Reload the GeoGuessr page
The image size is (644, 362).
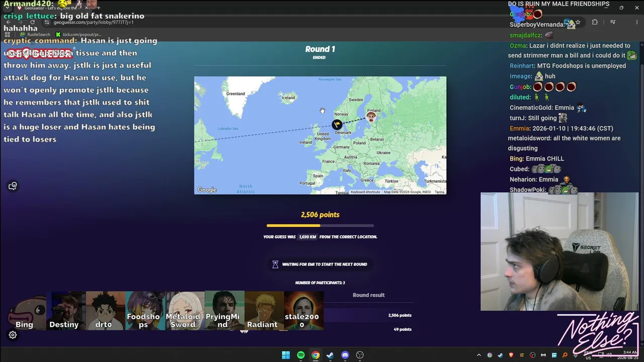pyautogui.click(x=32, y=22)
